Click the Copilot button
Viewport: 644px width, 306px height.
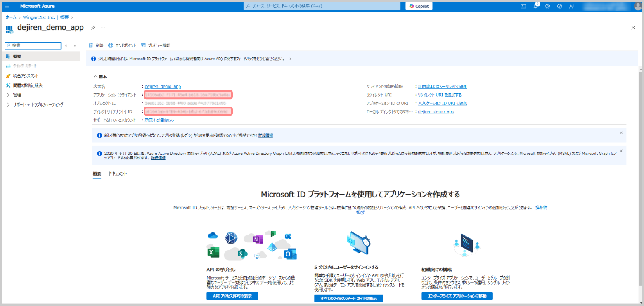419,6
